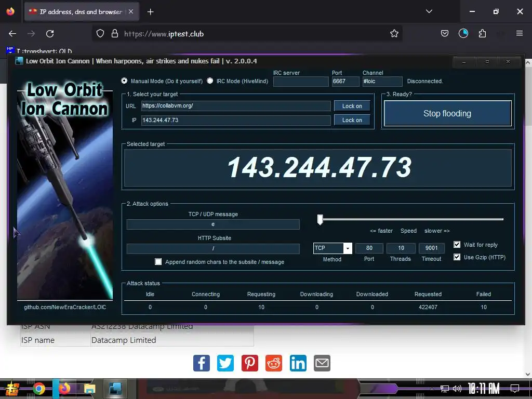532x399 pixels.
Task: Click the Disconnected IRC status text
Action: (425, 81)
